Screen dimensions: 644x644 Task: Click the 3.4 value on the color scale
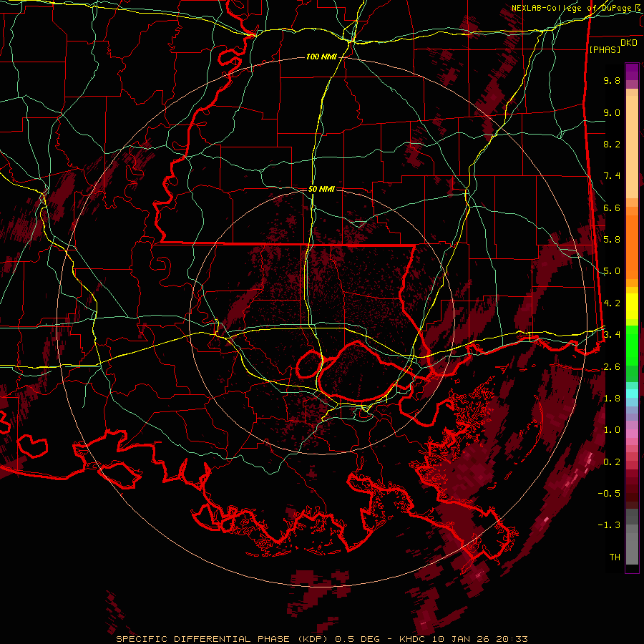tap(612, 335)
